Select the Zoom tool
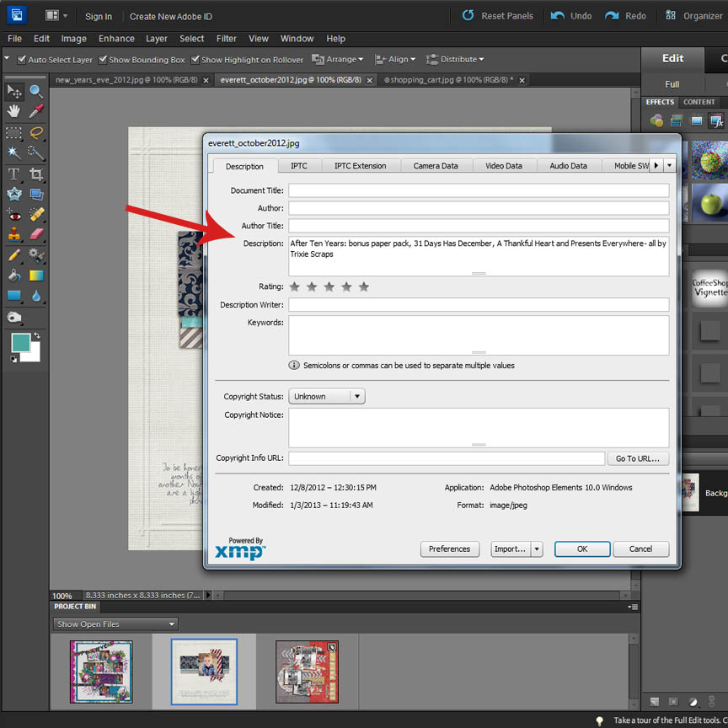The image size is (728, 728). (x=36, y=92)
